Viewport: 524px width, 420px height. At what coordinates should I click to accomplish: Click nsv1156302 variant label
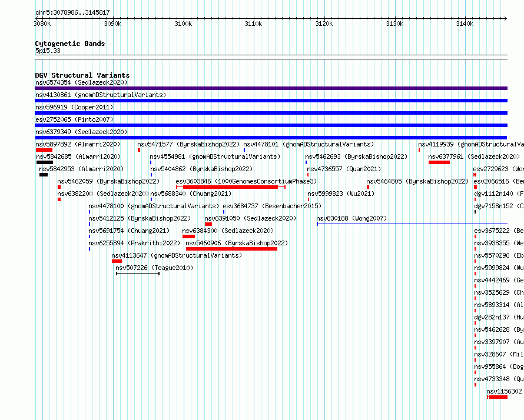pyautogui.click(x=505, y=391)
